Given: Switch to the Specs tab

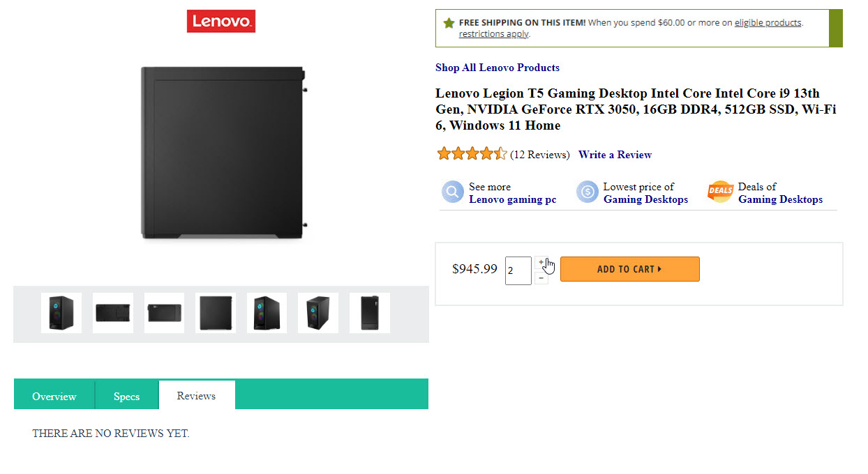Looking at the screenshot, I should (x=126, y=396).
